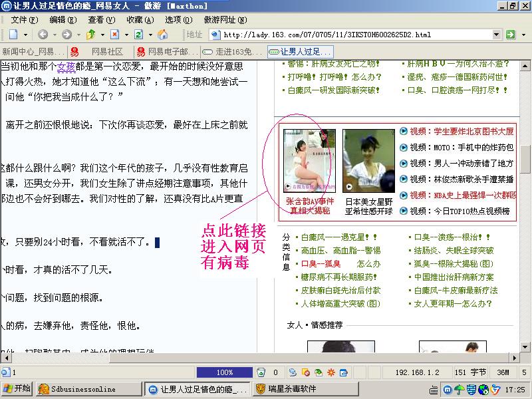Open the link 视频：林俊杰新歌杀手遭禁播
The height and width of the screenshot is (399, 532).
click(x=462, y=179)
